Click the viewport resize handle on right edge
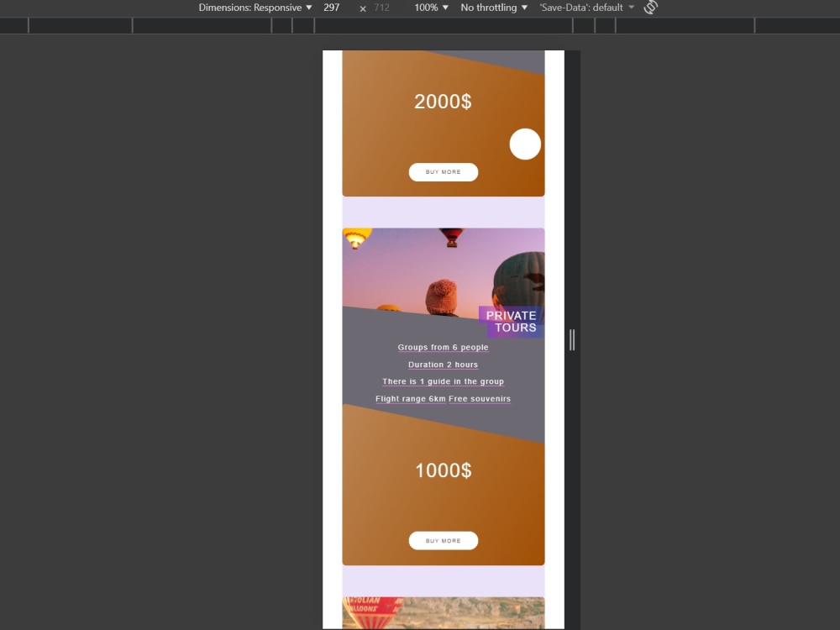Image resolution: width=840 pixels, height=630 pixels. click(572, 339)
